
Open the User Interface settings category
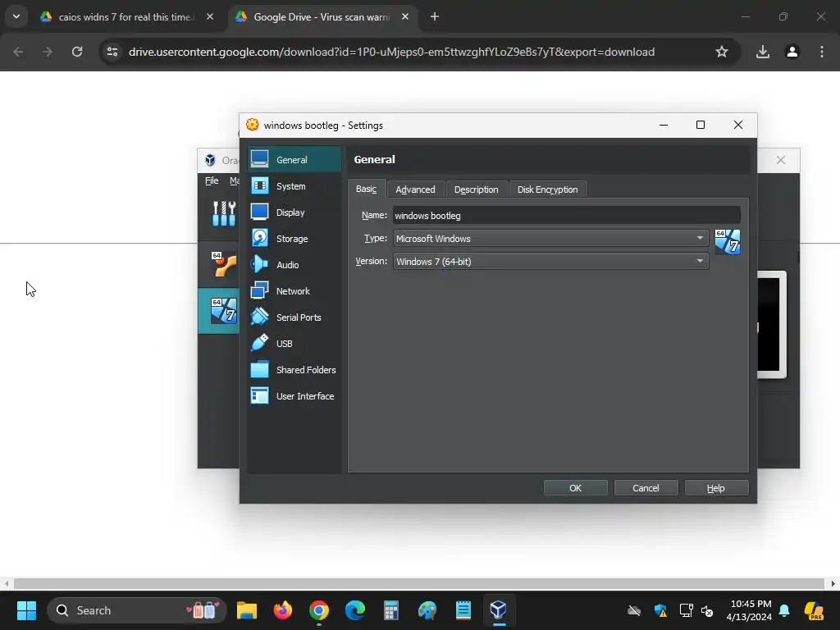pos(294,396)
